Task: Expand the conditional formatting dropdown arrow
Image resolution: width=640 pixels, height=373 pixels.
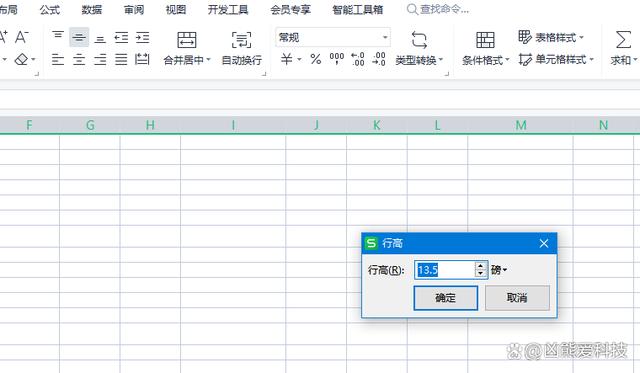Action: pos(507,60)
